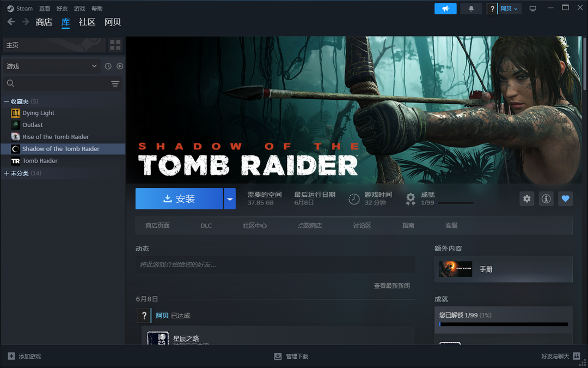This screenshot has width=588, height=368.
Task: Click the Dying Light game icon
Action: (15, 113)
